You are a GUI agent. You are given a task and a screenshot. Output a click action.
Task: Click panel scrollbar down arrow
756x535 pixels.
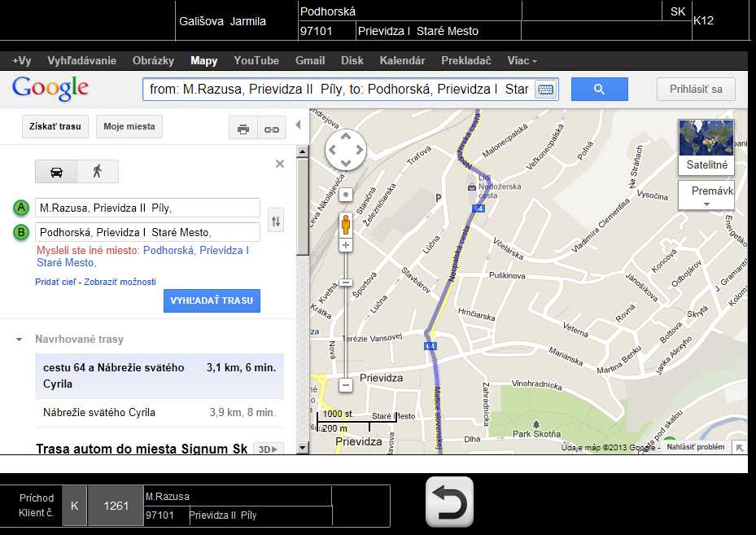[x=303, y=448]
